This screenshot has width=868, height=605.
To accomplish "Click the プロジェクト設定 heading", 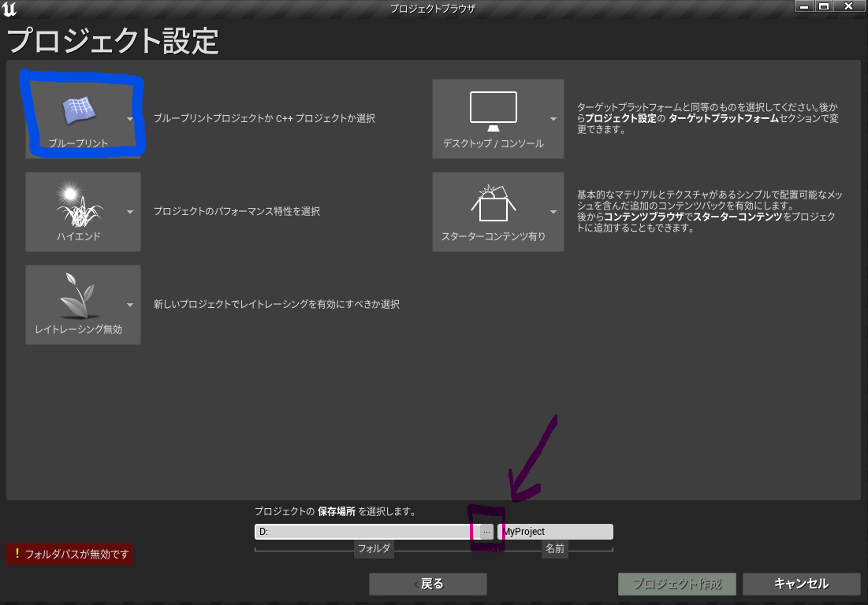I will pyautogui.click(x=113, y=42).
